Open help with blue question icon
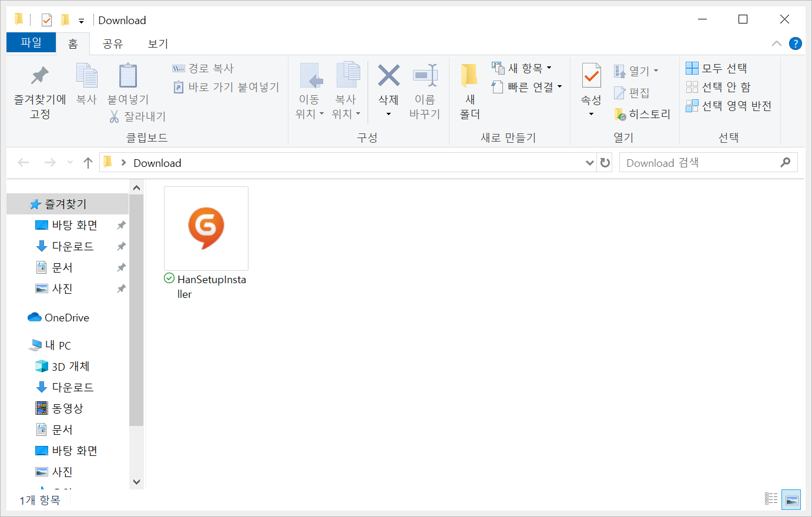Viewport: 812px width, 517px height. [x=796, y=43]
